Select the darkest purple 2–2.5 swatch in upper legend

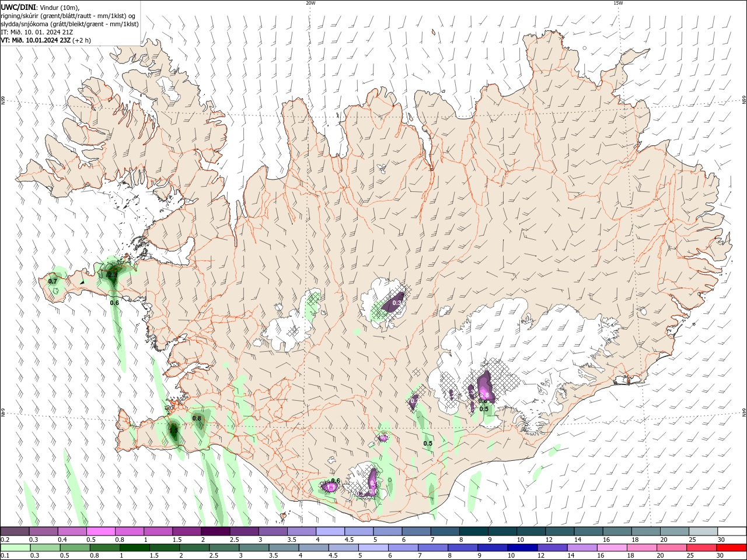tap(215, 531)
